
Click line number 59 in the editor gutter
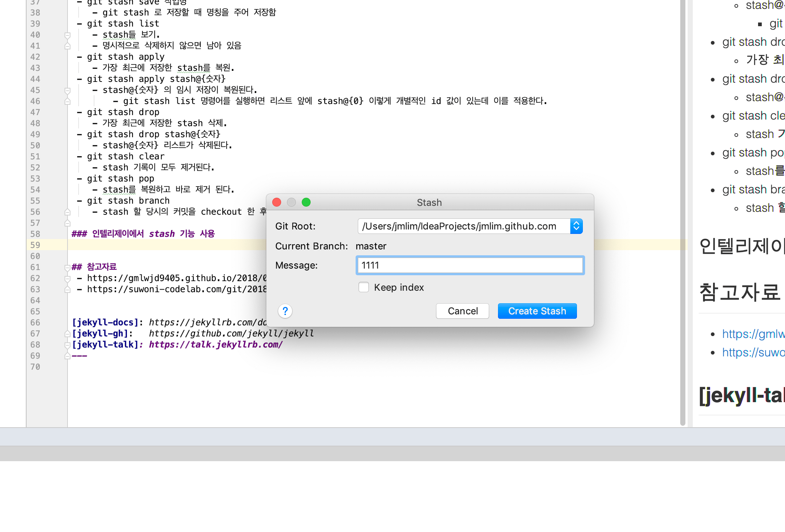(x=35, y=245)
